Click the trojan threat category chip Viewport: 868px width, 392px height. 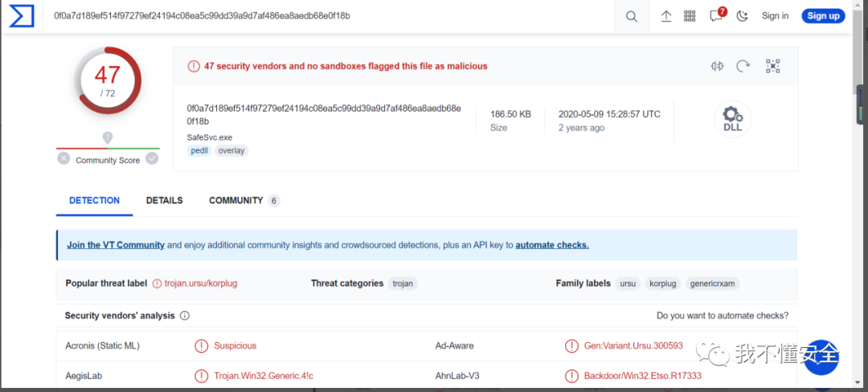(x=403, y=283)
